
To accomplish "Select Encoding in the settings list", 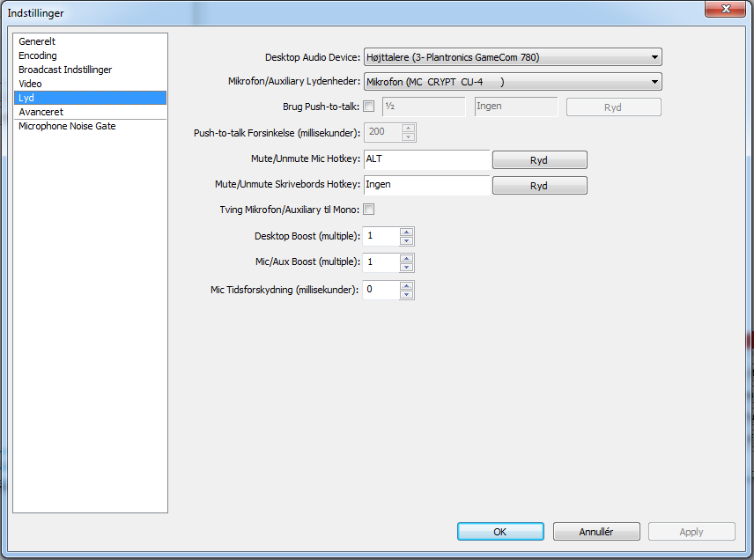I will click(38, 55).
